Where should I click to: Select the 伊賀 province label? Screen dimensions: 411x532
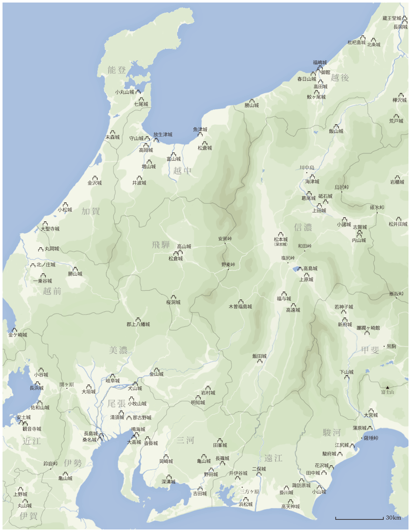(28, 516)
